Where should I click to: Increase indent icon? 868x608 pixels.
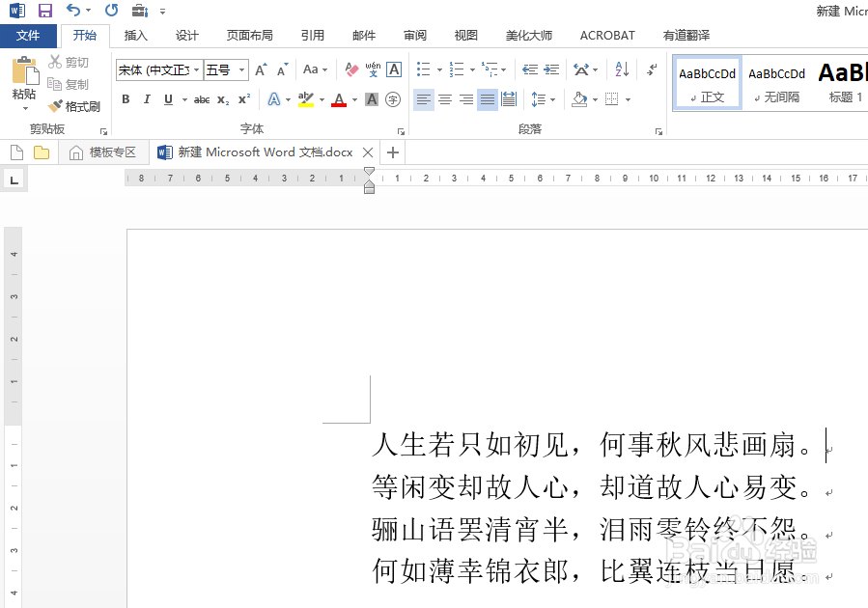point(551,69)
